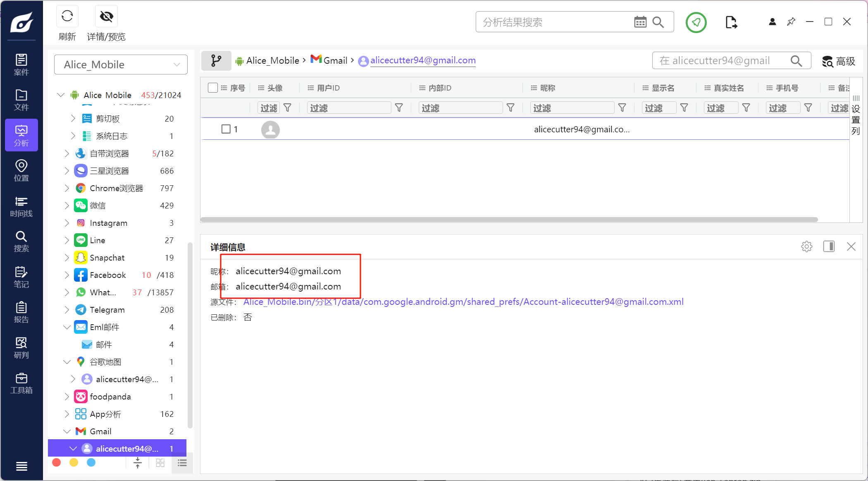The image size is (868, 481).
Task: Check the select-all checkbox in table header
Action: pyautogui.click(x=213, y=88)
